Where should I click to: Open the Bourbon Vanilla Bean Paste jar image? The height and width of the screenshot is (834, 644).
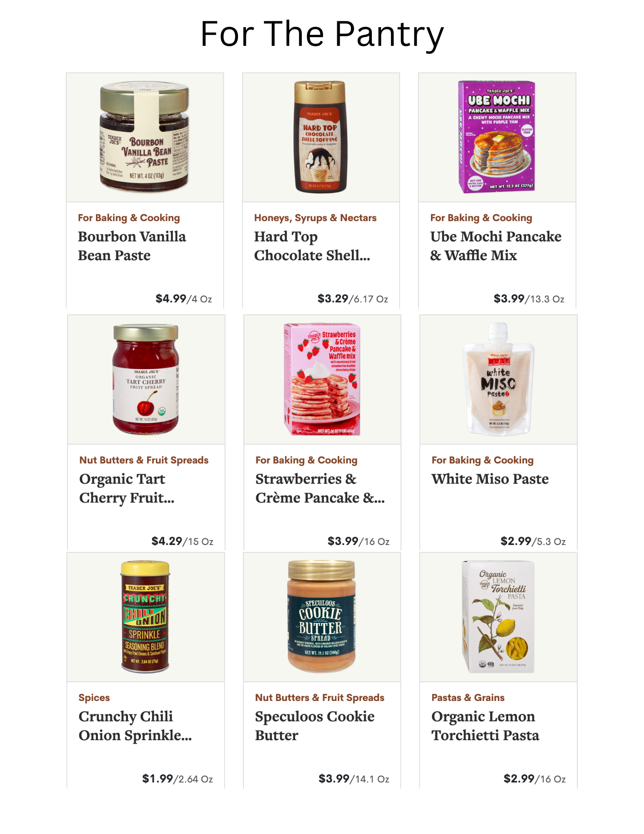click(145, 137)
